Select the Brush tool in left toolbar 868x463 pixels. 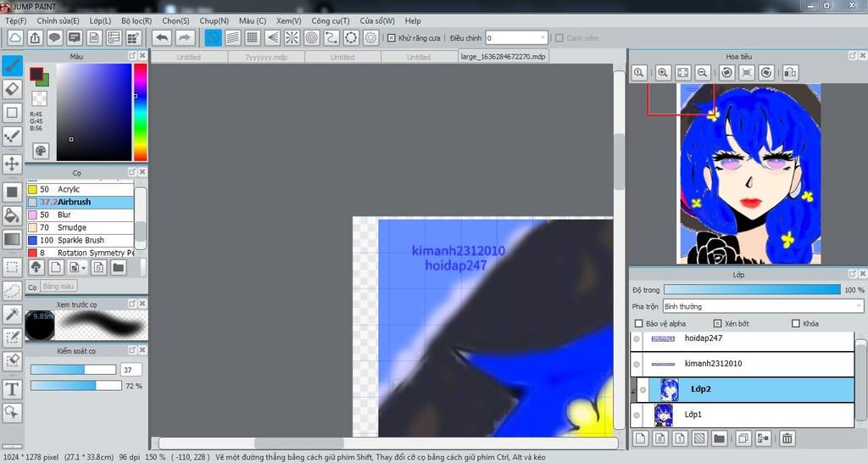pos(12,66)
